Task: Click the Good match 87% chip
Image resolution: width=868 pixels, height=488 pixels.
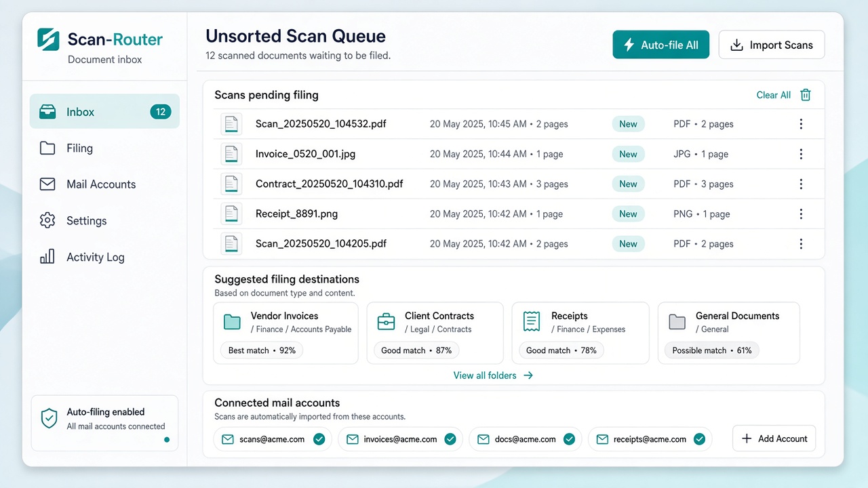Action: [x=416, y=350]
